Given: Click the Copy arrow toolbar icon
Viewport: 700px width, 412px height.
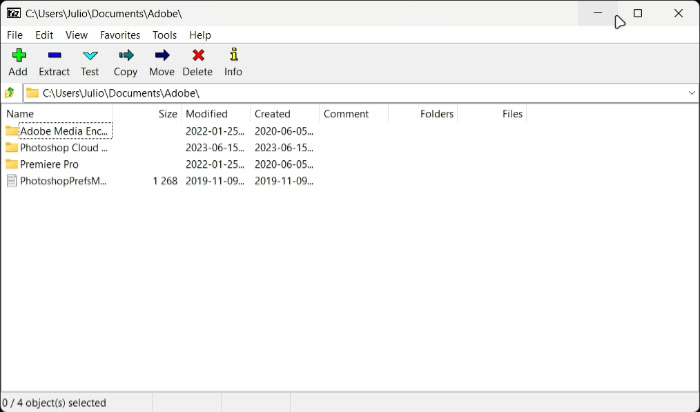Looking at the screenshot, I should (126, 55).
